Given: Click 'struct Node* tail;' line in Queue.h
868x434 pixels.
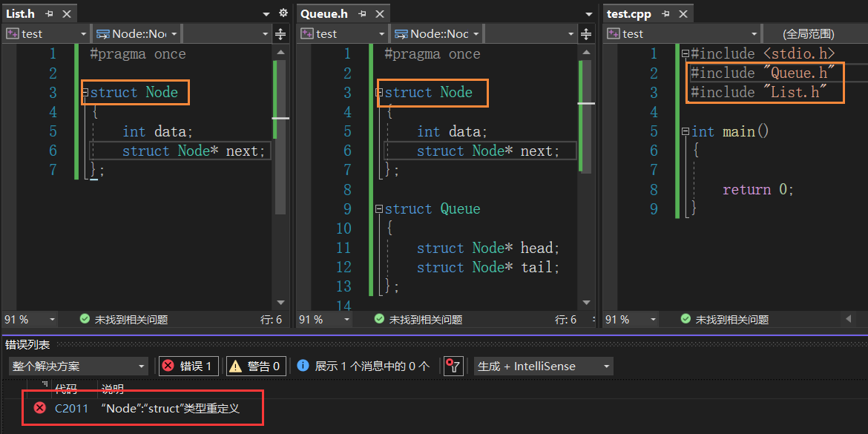Looking at the screenshot, I should tap(488, 267).
